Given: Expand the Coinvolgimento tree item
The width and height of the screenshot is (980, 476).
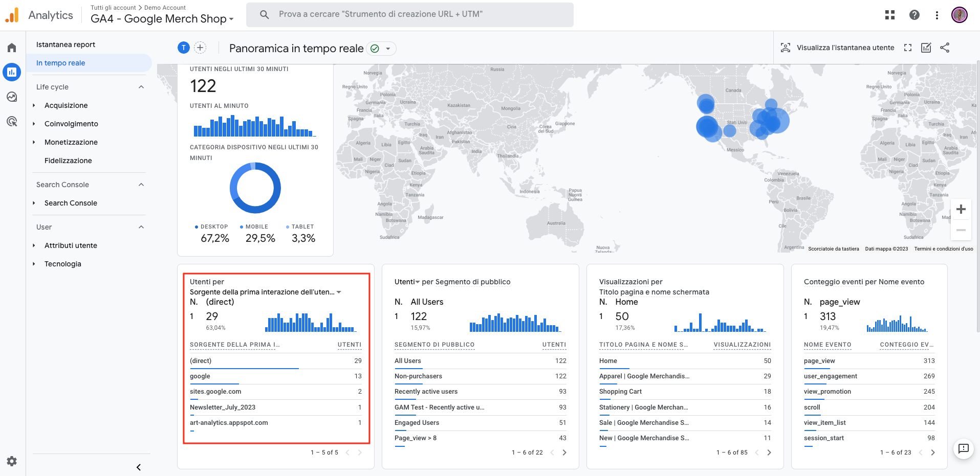Looking at the screenshot, I should coord(34,124).
